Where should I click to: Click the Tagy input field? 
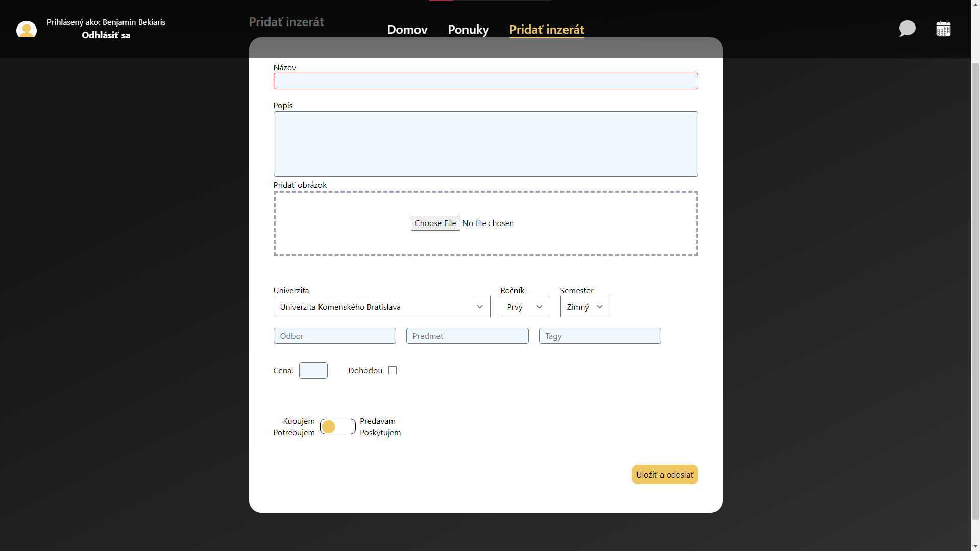coord(600,336)
